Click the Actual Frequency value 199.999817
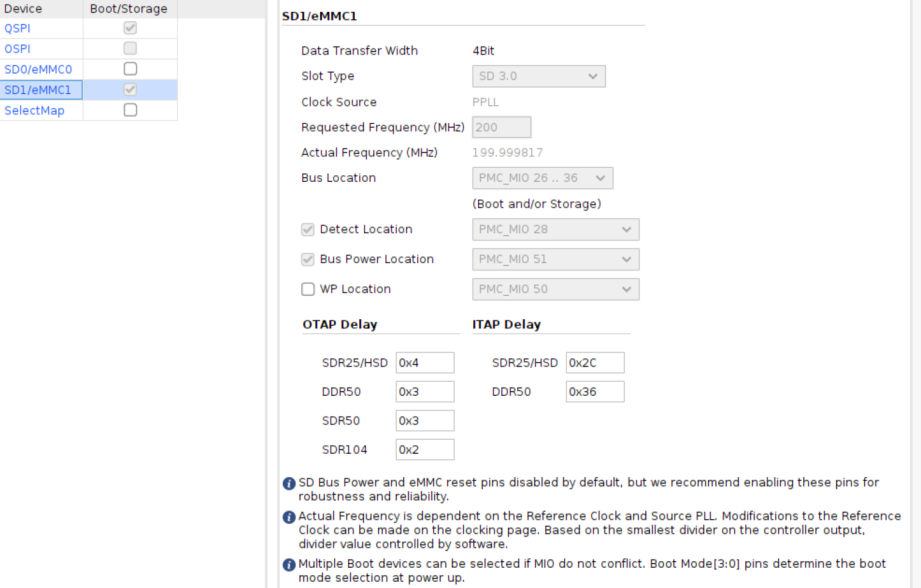The height and width of the screenshot is (588, 921). [x=507, y=153]
